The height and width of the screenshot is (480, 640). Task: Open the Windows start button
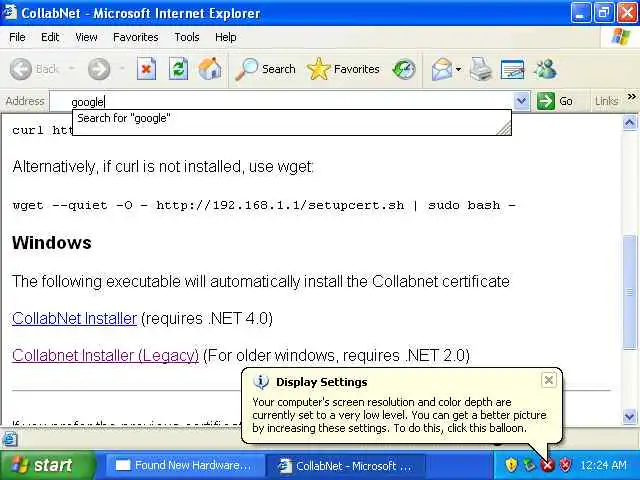[x=48, y=465]
